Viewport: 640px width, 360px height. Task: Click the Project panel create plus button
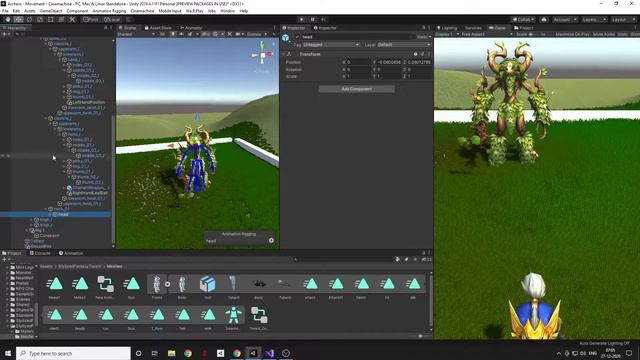(5, 260)
